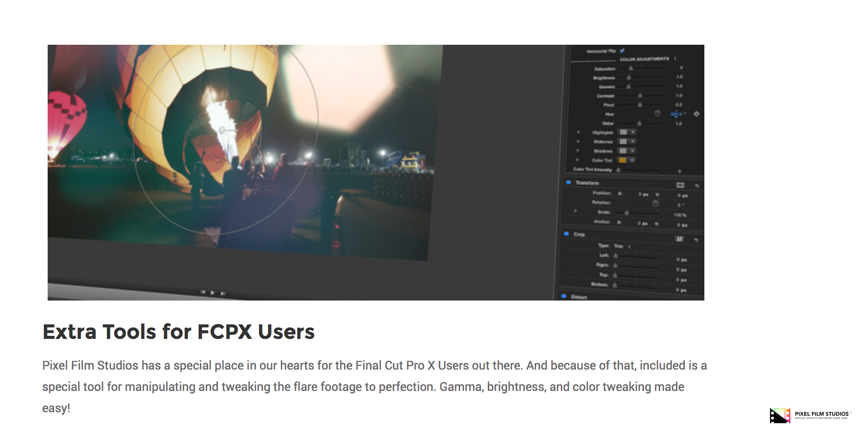The width and height of the screenshot is (868, 445).
Task: Skip to the next frame in the viewer
Action: 223,293
